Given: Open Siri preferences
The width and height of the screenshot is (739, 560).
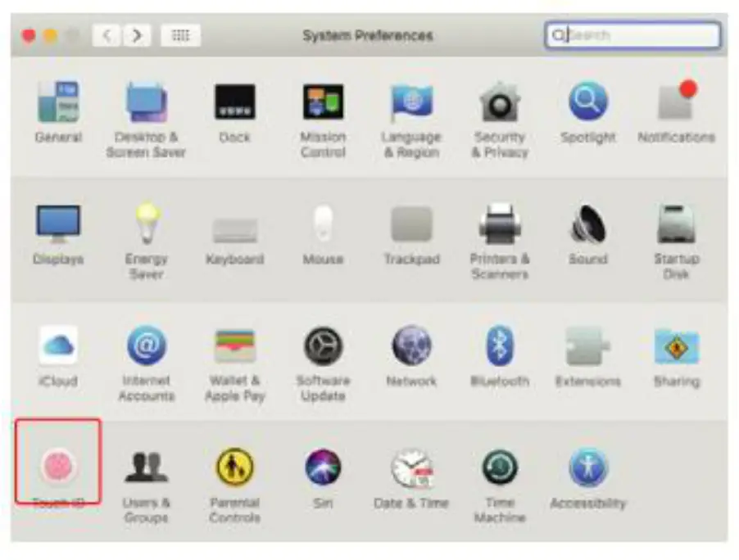Looking at the screenshot, I should click(323, 467).
